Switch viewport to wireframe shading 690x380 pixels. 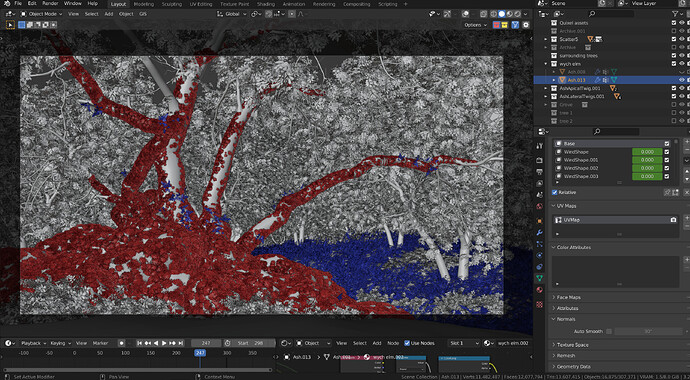click(x=494, y=14)
